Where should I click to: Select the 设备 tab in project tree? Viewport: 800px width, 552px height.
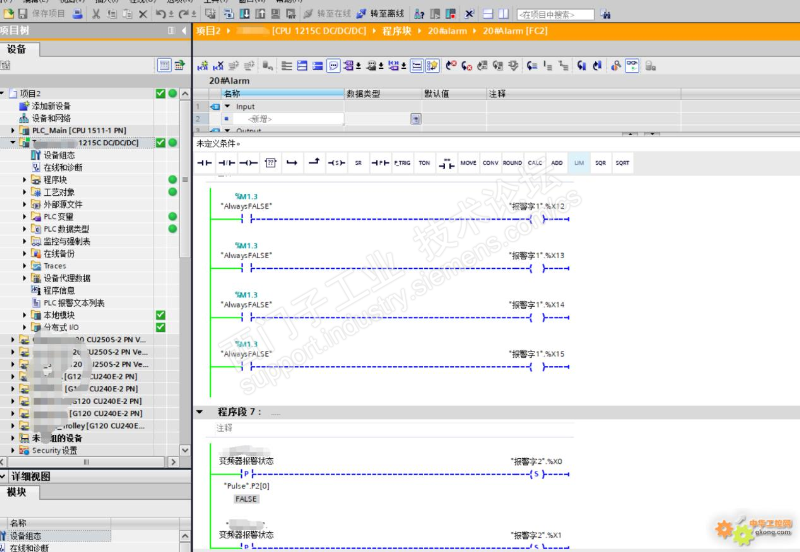click(17, 49)
